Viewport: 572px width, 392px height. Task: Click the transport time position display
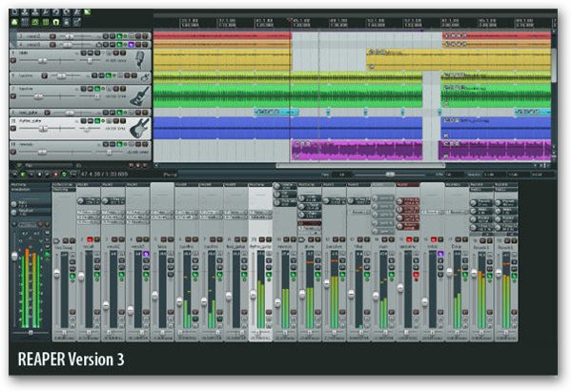(104, 175)
